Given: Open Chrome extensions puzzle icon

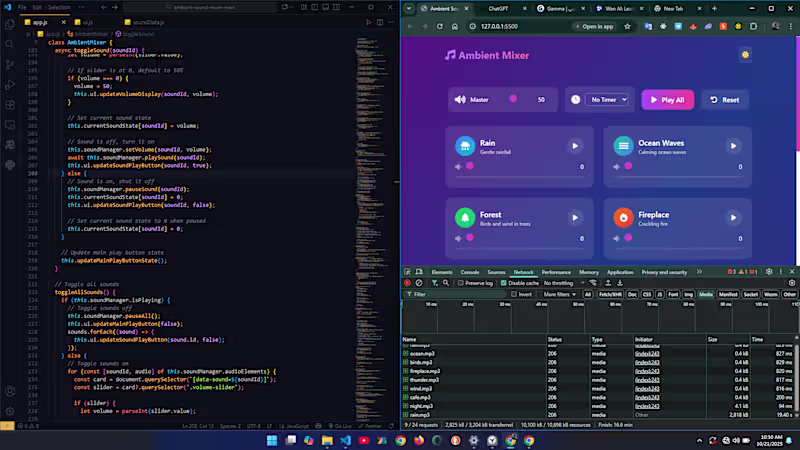Looking at the screenshot, I should click(x=754, y=27).
